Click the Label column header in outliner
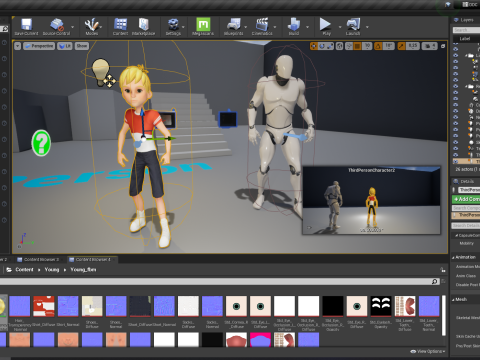This screenshot has height=360, width=480. 465,39
